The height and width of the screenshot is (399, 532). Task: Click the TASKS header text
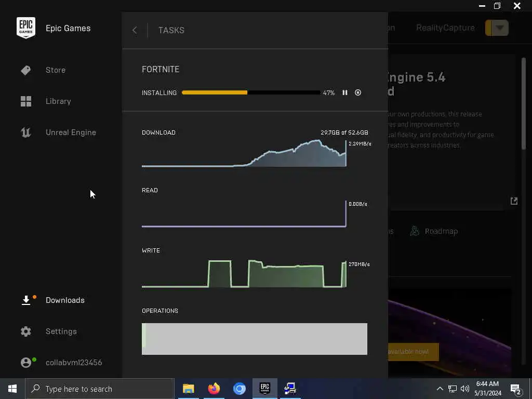point(171,30)
